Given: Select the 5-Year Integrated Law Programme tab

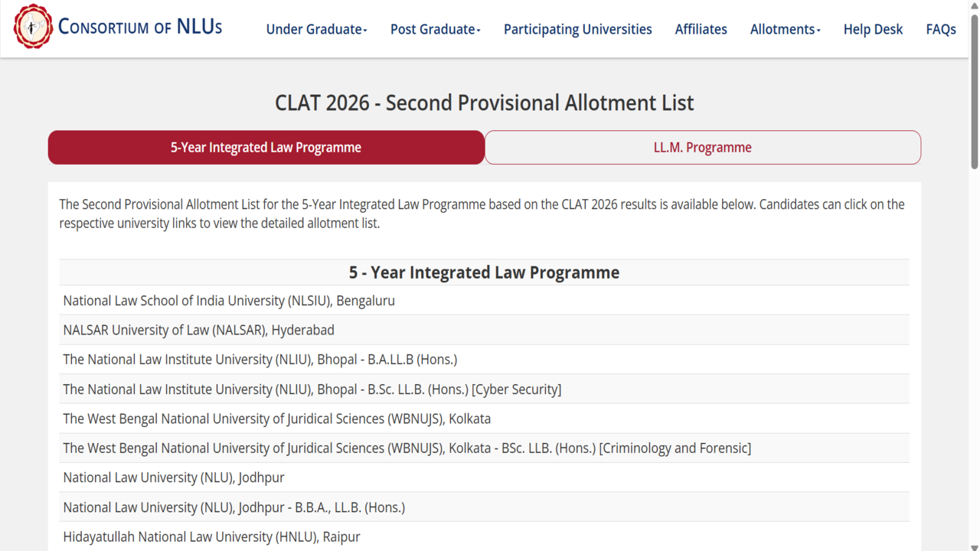Looking at the screenshot, I should coord(266,148).
